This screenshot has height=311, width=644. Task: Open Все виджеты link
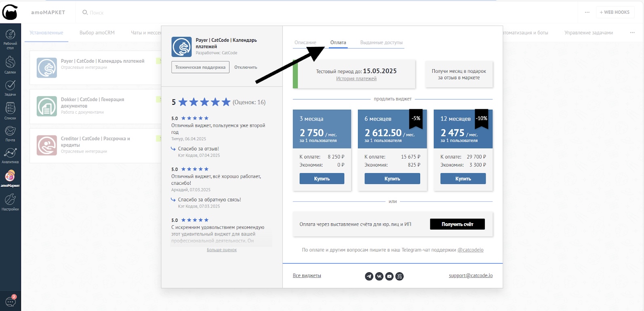point(307,276)
